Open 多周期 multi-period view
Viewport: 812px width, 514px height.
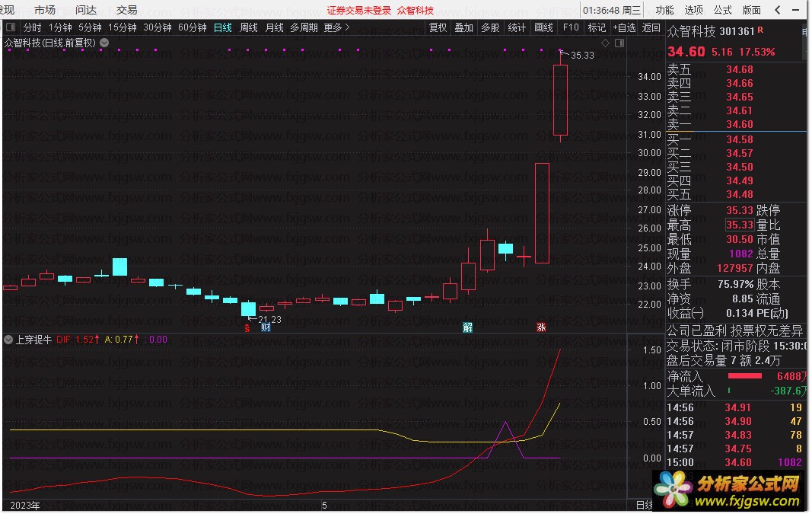pos(304,27)
